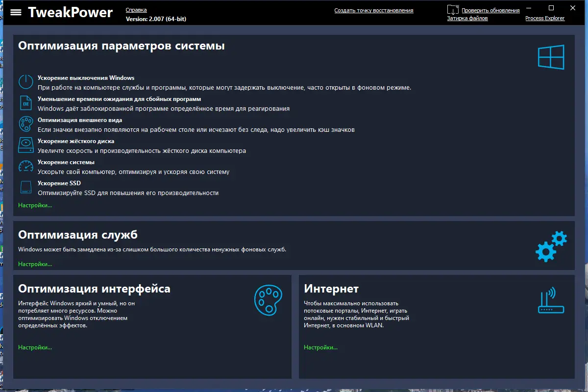Image resolution: width=588 pixels, height=392 pixels.
Task: Open Настройки in Оптимизация служб panel
Action: pos(35,264)
